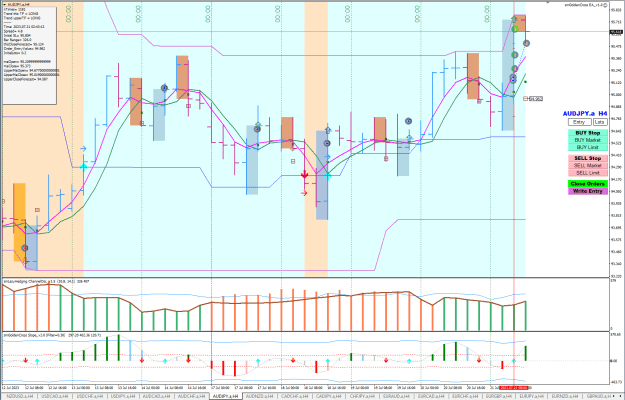Click the current price label on the price axis

(x=616, y=32)
